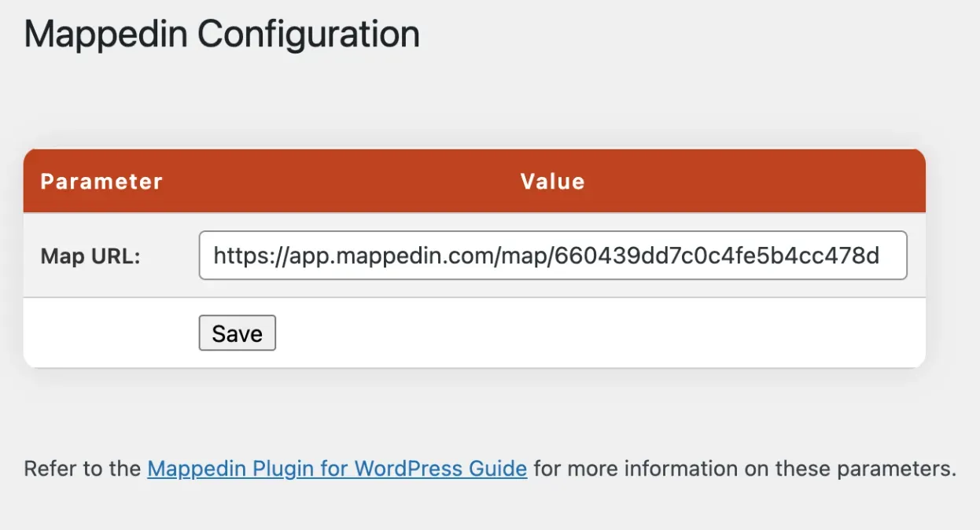Place cursor on 'https://' in the URL field
The width and height of the screenshot is (980, 530).
pos(249,256)
